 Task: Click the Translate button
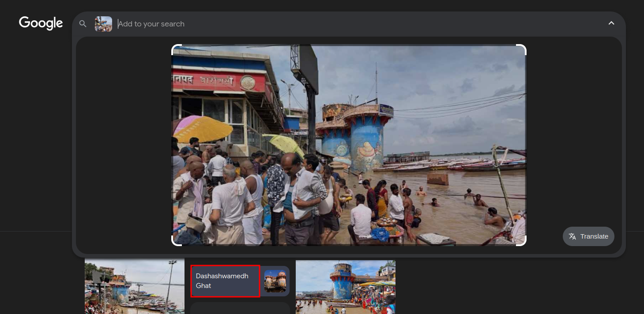point(588,236)
